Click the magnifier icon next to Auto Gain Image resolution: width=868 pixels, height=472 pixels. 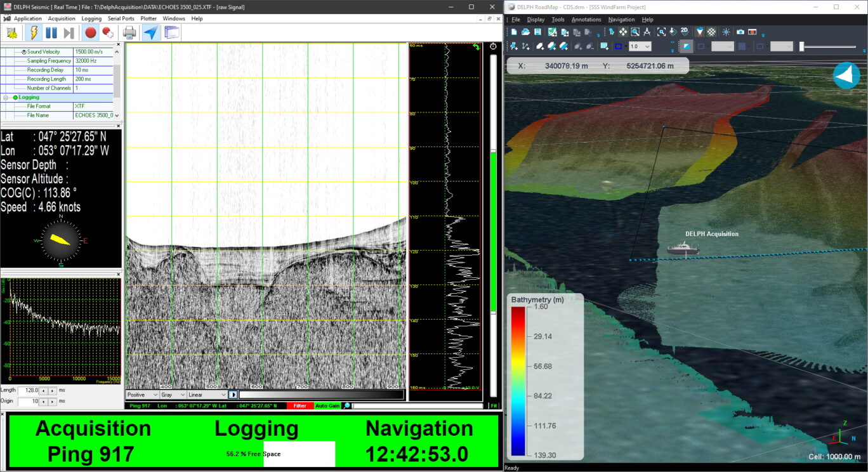click(x=347, y=406)
